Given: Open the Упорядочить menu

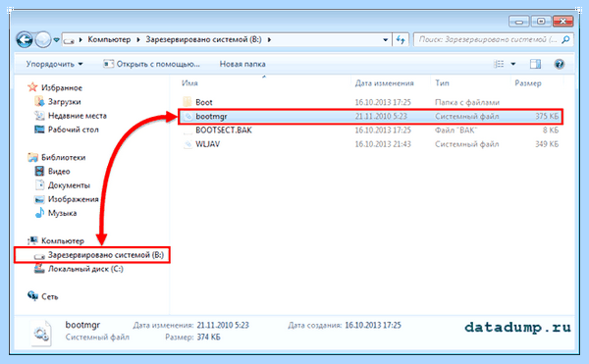Looking at the screenshot, I should (54, 64).
